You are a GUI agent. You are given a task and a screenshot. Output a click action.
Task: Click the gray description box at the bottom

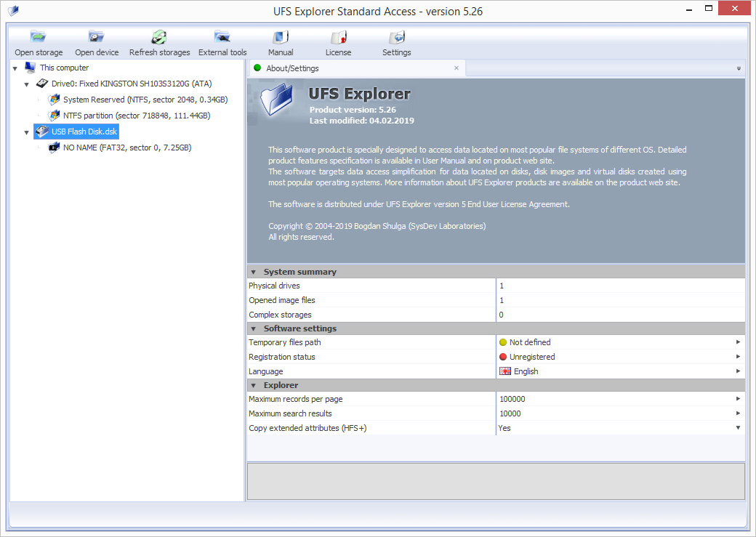pyautogui.click(x=496, y=482)
